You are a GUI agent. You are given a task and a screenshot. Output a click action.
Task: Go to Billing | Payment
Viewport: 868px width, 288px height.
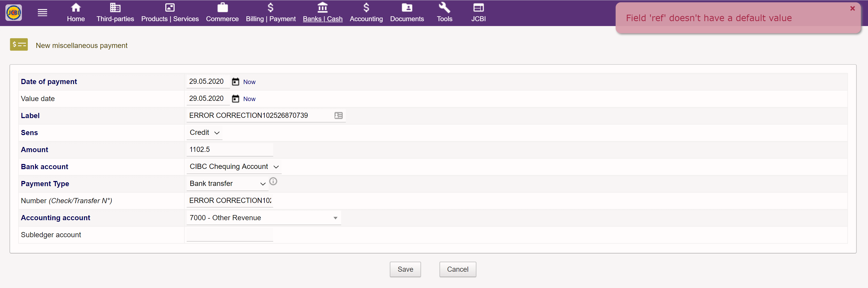pyautogui.click(x=270, y=13)
